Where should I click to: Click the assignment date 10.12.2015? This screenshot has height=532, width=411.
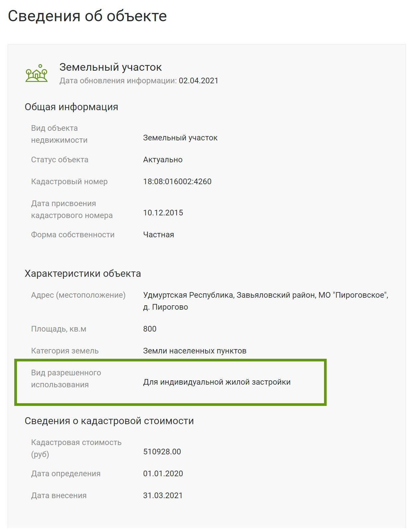[x=163, y=213]
